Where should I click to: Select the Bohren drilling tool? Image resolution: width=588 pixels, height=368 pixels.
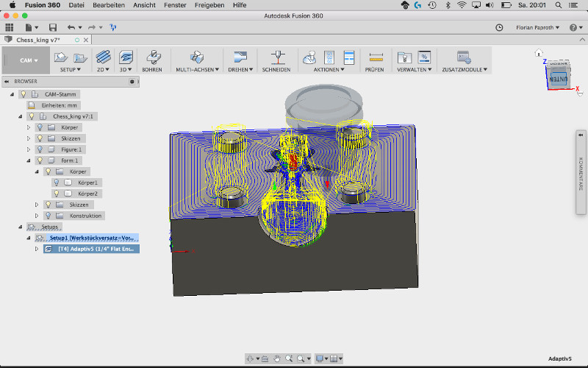pyautogui.click(x=152, y=57)
